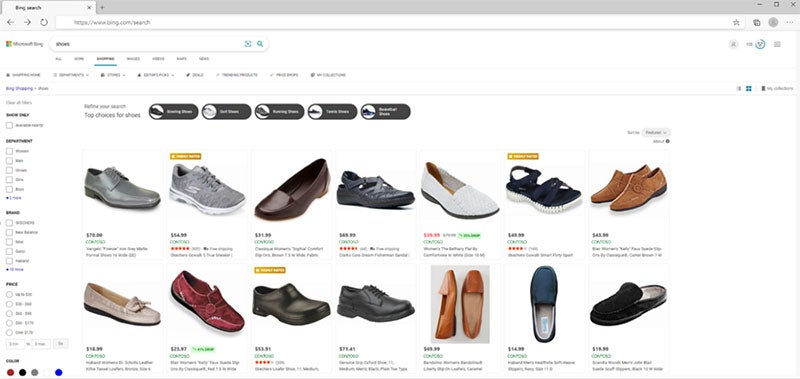Refine search to Running Shoes
This screenshot has width=800, height=379.
pos(280,112)
